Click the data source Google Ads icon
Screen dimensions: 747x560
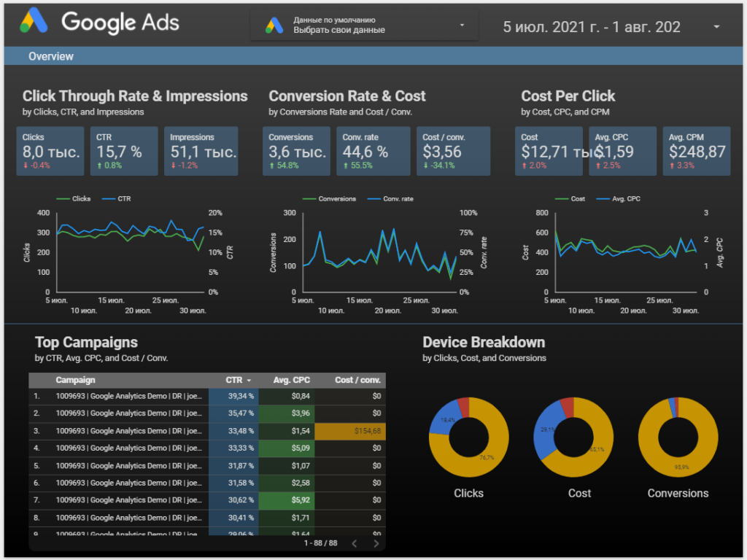(274, 26)
